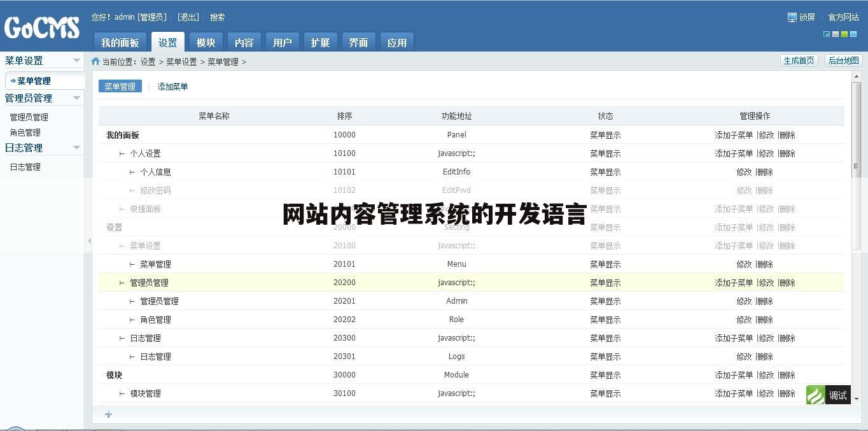
Task: Click 日志管理 in the left sidebar
Action: 25,166
